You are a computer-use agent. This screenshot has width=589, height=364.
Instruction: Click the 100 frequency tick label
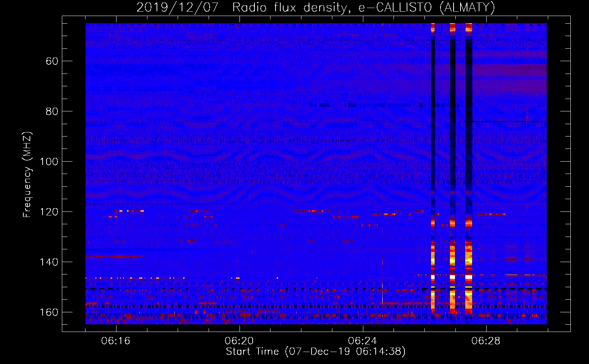click(x=49, y=162)
